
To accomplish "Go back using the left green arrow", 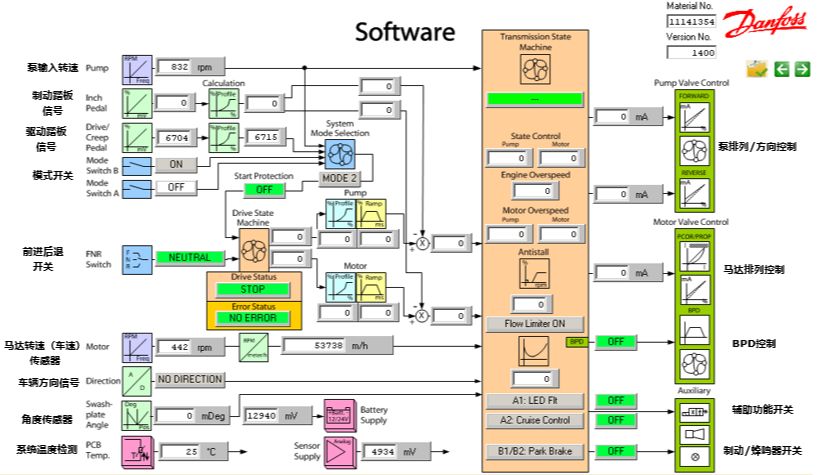I will (x=782, y=69).
